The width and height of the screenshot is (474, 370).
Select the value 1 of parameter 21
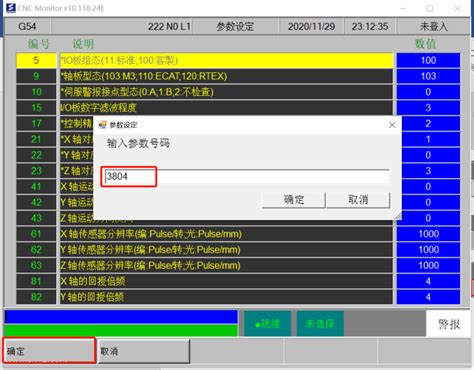430,139
